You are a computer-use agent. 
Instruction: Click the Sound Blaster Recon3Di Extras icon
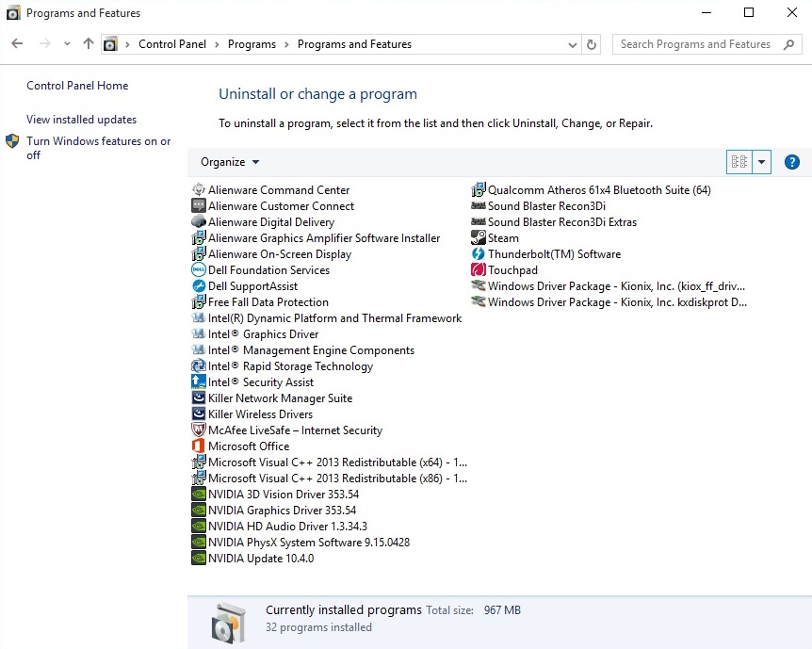(478, 221)
